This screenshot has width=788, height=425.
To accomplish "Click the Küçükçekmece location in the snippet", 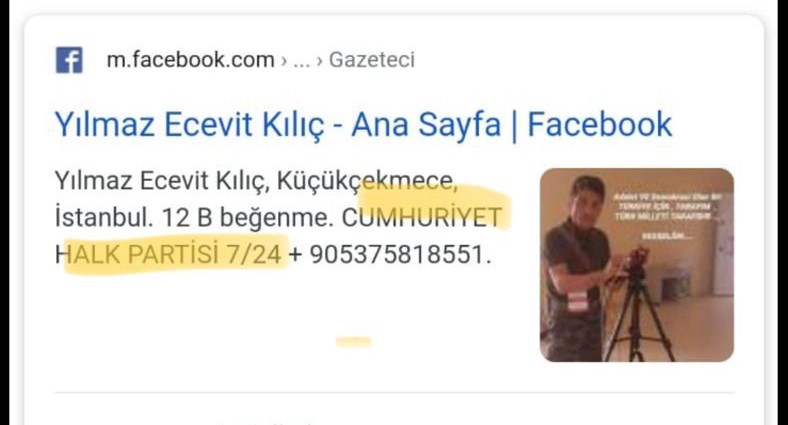I will coord(367,181).
